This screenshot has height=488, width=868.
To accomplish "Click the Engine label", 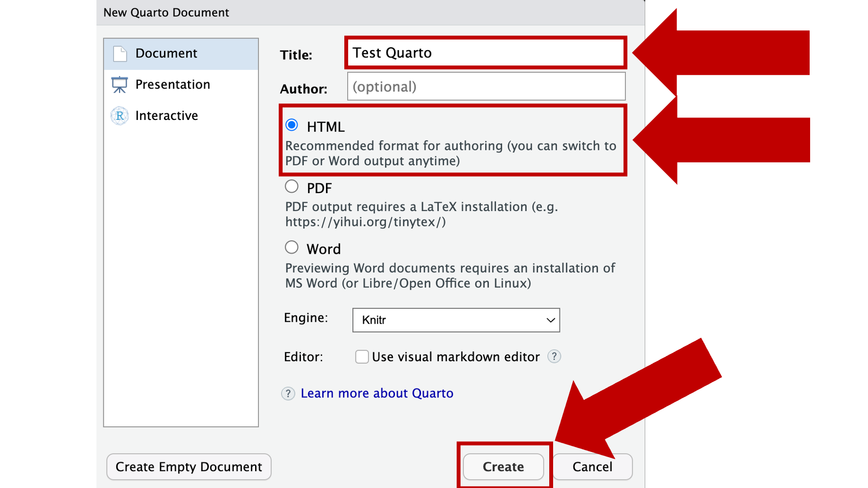I will tap(306, 318).
